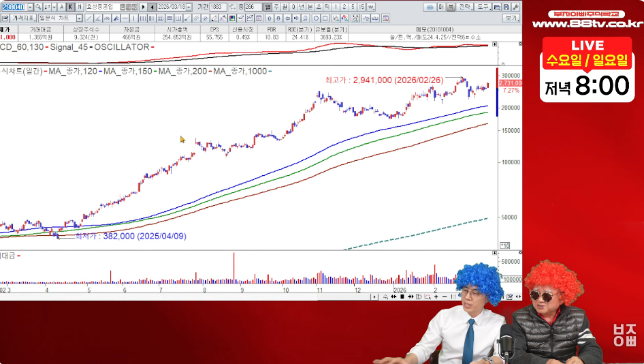The height and width of the screenshot is (364, 644).
Task: Select the angle line drawing tool
Action: [x=98, y=18]
